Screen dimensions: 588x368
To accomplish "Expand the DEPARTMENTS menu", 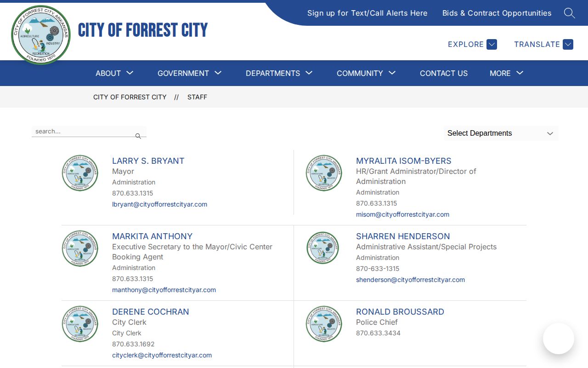I will [x=279, y=73].
